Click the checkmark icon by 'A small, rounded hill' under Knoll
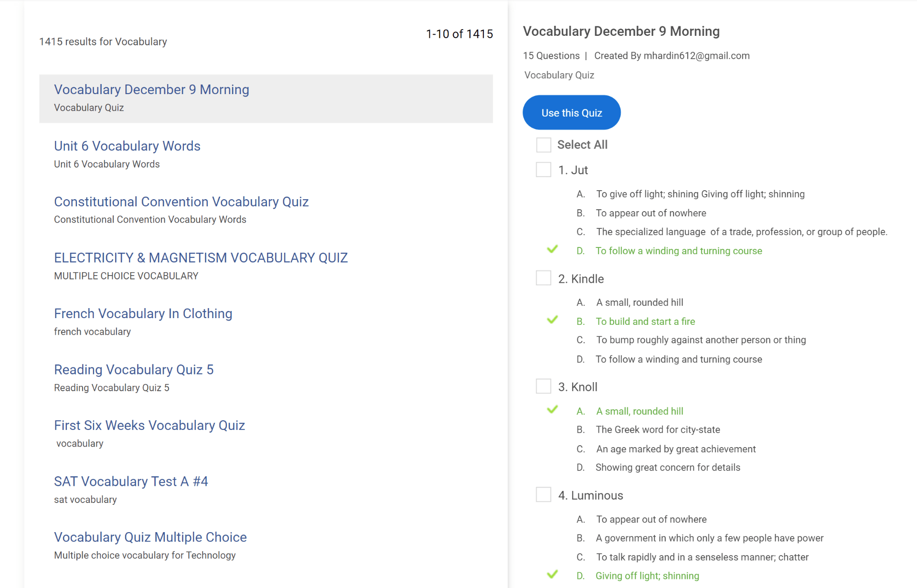This screenshot has height=588, width=917. (552, 409)
